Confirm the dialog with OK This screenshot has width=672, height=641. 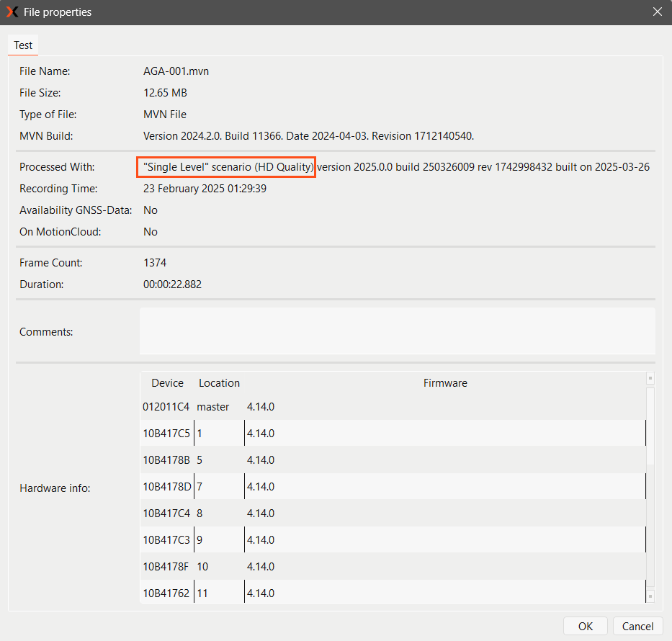coord(585,626)
